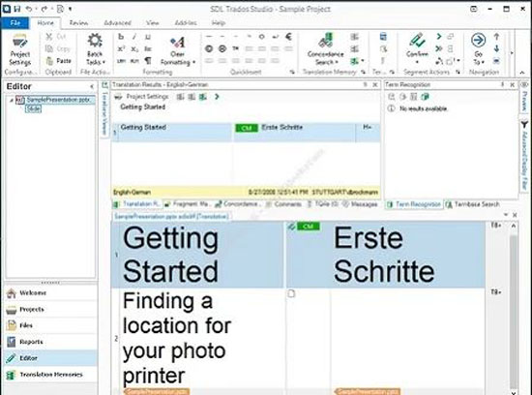Viewport: 532px width, 395px height.
Task: Switch to the Comments tab
Action: tap(284, 204)
